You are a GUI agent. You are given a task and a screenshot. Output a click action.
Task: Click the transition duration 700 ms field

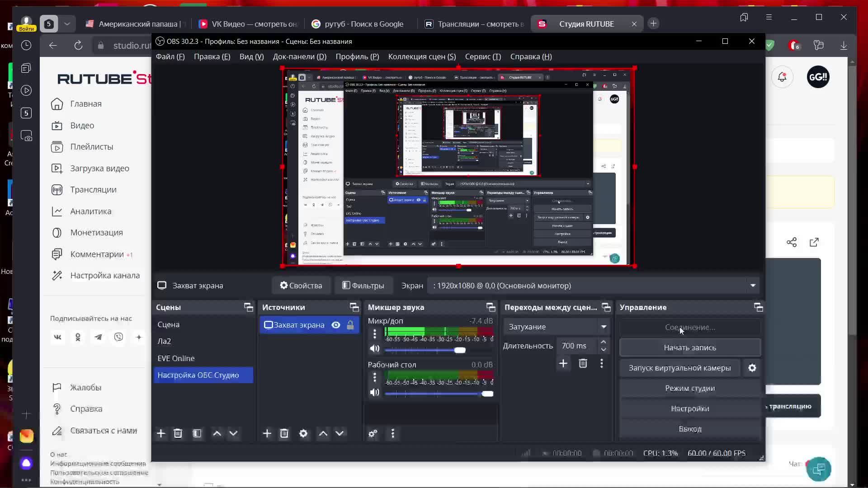[578, 346]
